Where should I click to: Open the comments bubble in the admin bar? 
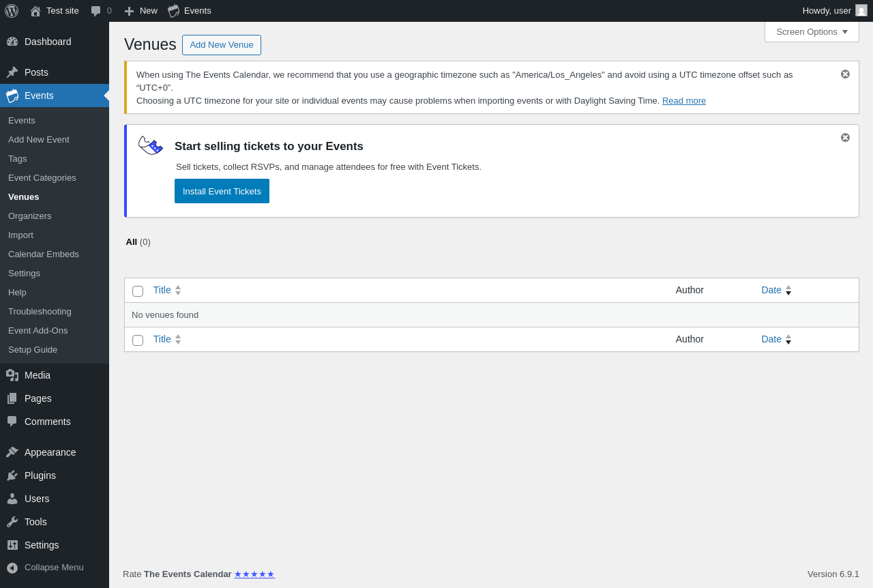click(x=96, y=11)
